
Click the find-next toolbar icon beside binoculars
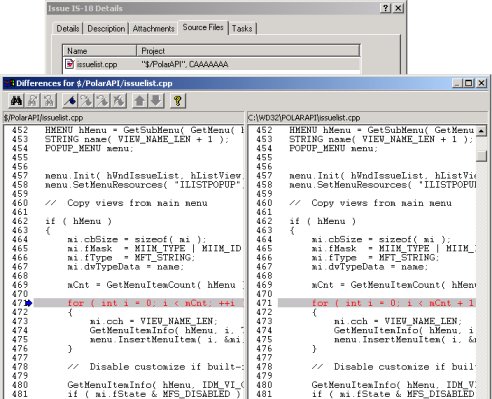point(33,101)
